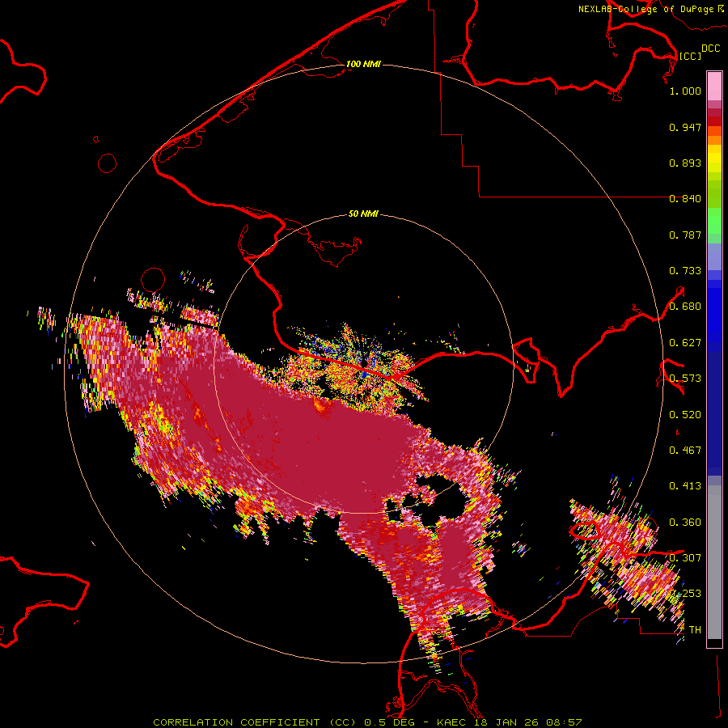Click the [CC] unit label
728x728 pixels.
coord(690,57)
